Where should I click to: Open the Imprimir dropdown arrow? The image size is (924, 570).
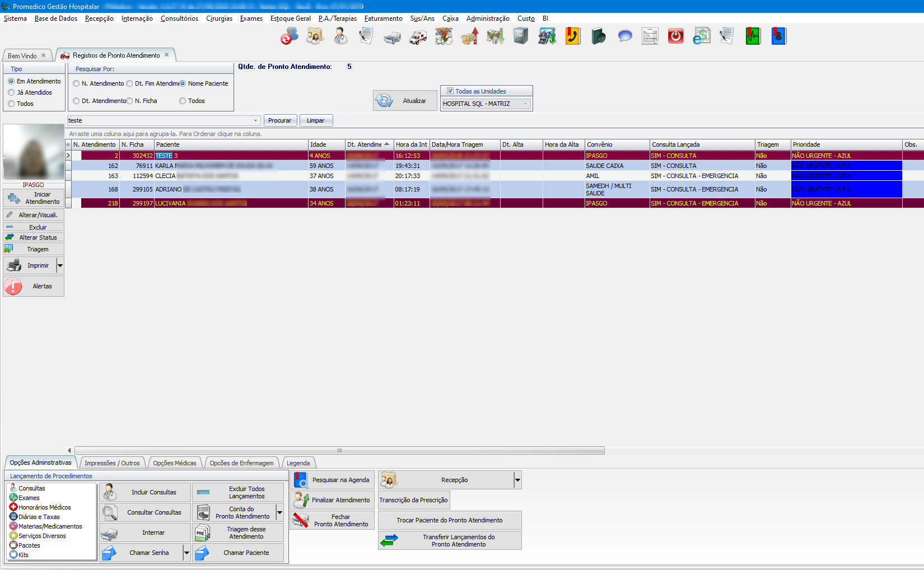[60, 265]
